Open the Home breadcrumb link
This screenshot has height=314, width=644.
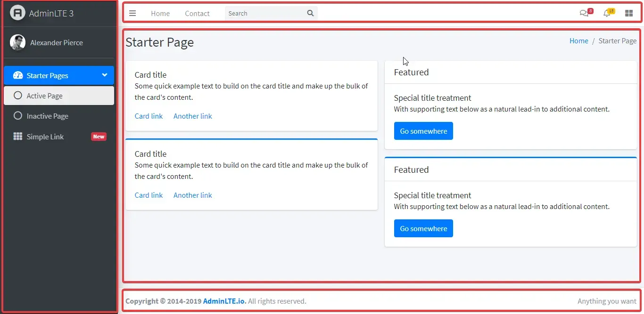[578, 40]
